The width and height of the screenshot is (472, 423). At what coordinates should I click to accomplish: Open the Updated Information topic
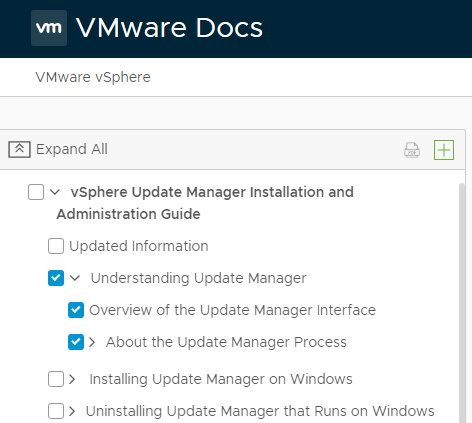pos(139,246)
